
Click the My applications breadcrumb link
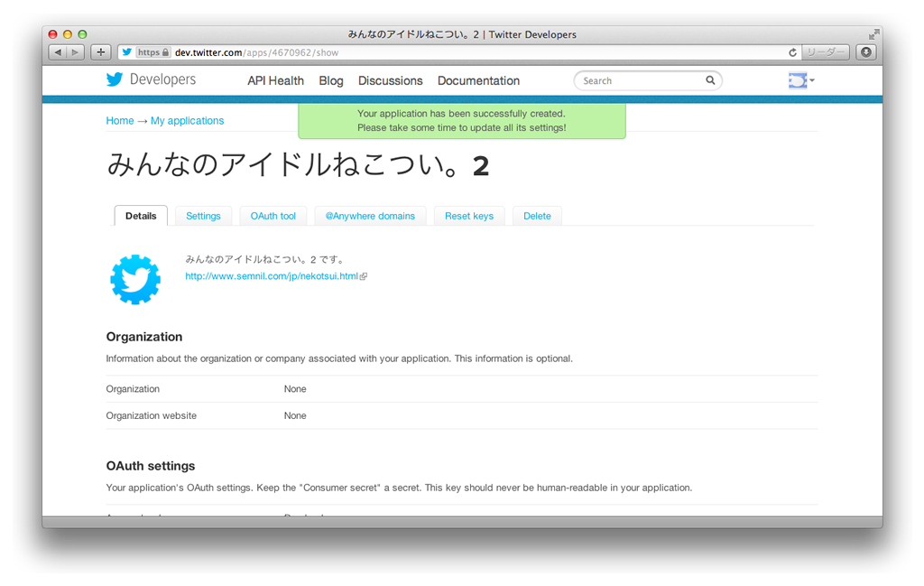tap(188, 120)
